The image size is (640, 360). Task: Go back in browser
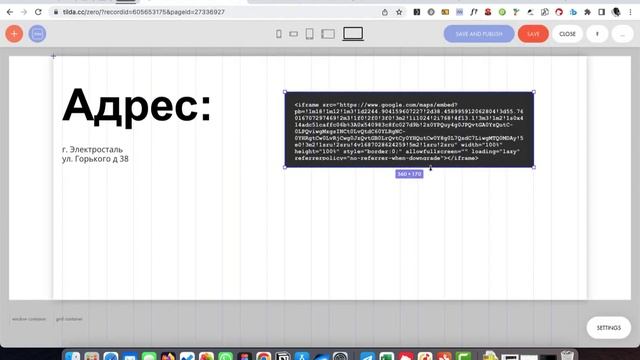pyautogui.click(x=10, y=12)
